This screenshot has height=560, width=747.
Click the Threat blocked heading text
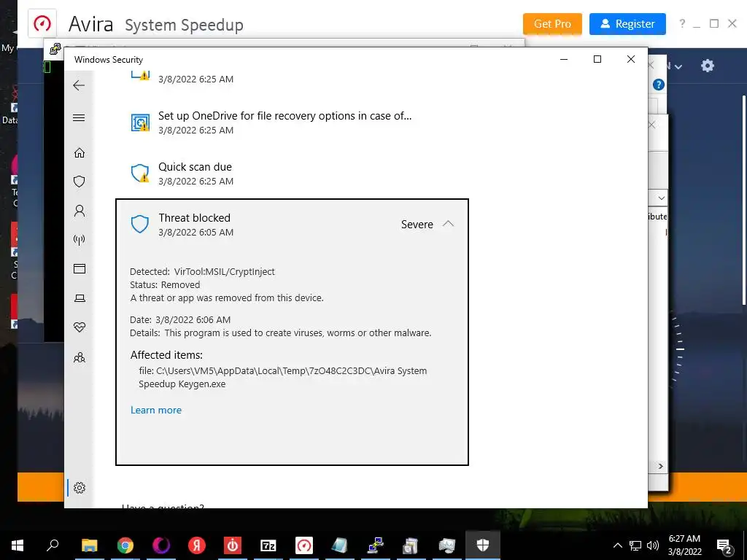coord(194,217)
